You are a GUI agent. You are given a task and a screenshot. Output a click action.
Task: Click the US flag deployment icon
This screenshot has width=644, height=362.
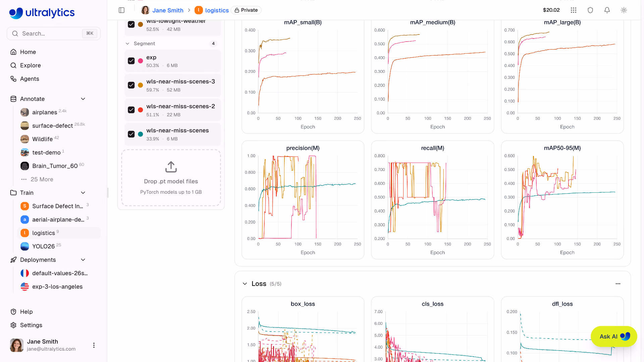coord(25,287)
